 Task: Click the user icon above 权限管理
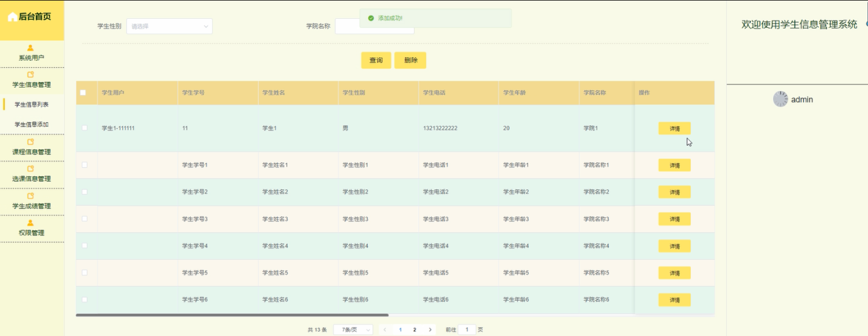31,223
